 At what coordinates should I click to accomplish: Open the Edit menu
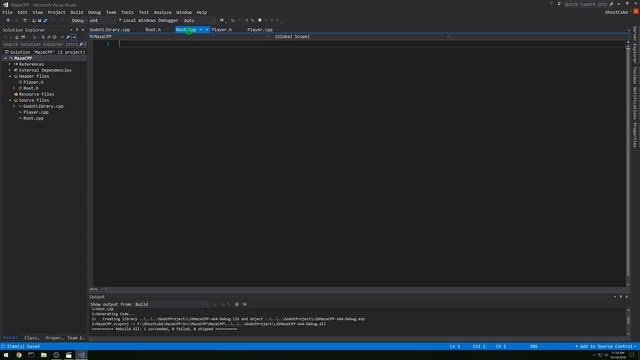(x=22, y=12)
